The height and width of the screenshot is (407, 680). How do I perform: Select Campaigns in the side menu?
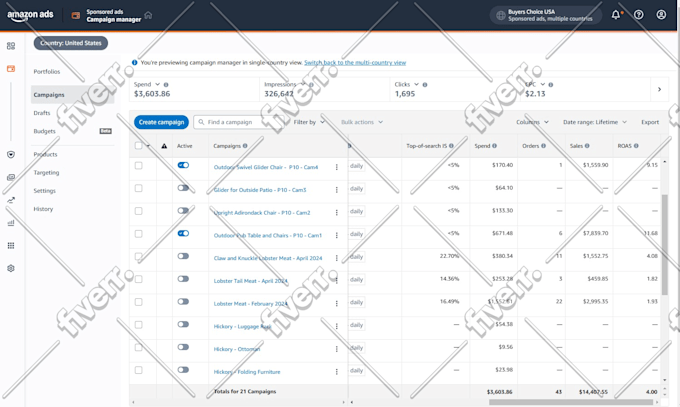point(72,95)
